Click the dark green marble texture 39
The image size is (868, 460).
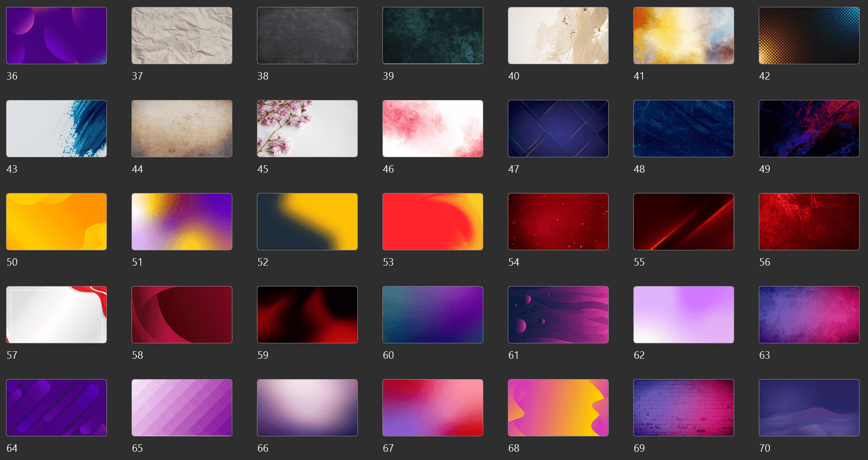432,36
